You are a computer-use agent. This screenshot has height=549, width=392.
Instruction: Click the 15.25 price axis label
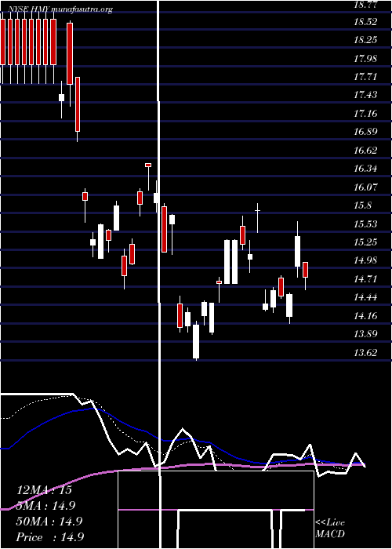[366, 242]
